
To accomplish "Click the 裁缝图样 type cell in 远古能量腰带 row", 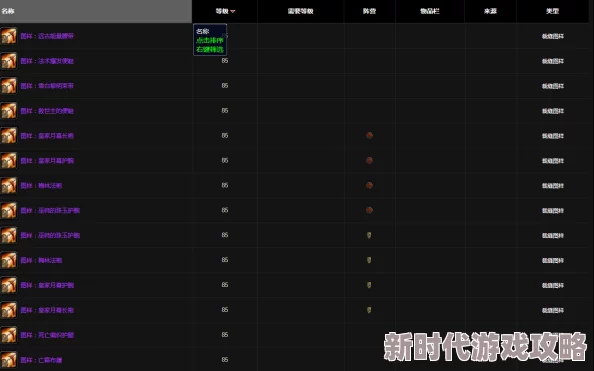I will point(553,36).
